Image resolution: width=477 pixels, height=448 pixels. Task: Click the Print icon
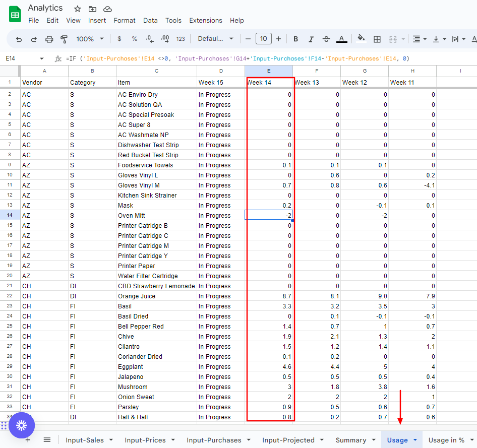click(x=49, y=39)
